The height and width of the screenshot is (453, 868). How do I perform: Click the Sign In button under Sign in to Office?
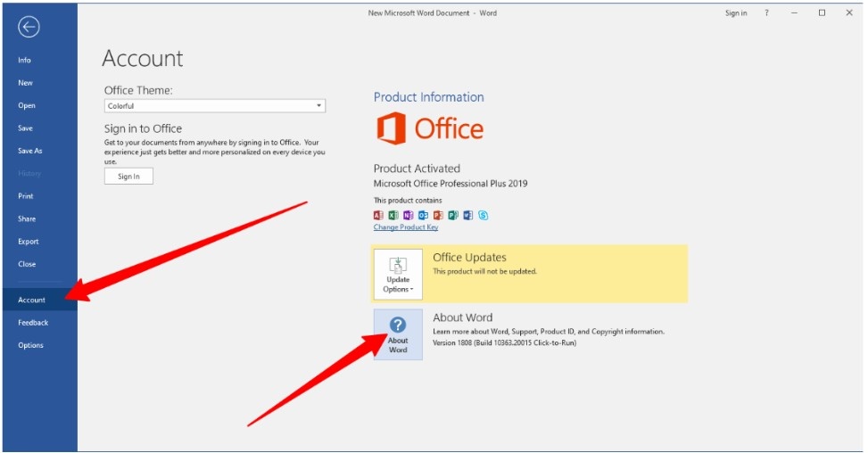128,177
